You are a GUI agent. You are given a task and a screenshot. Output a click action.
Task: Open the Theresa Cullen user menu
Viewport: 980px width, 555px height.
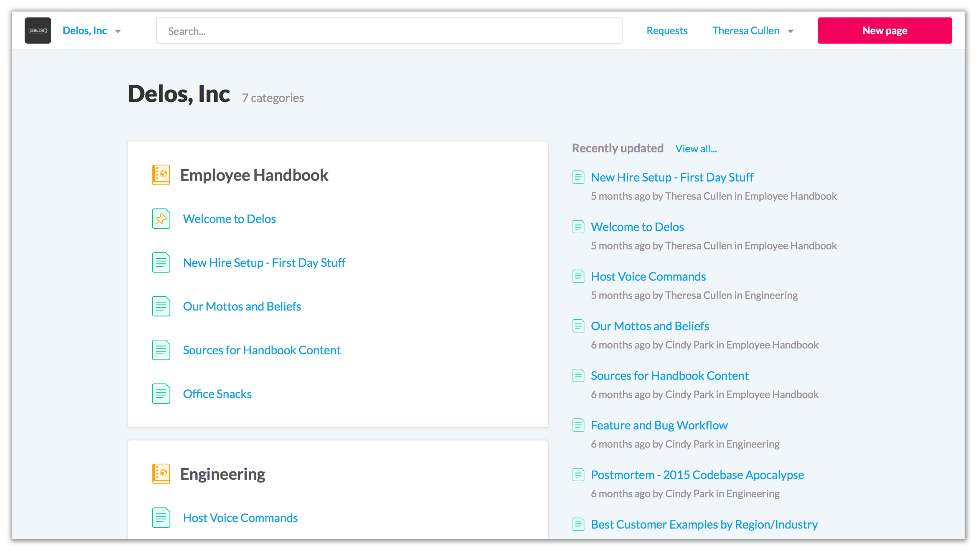pyautogui.click(x=752, y=31)
